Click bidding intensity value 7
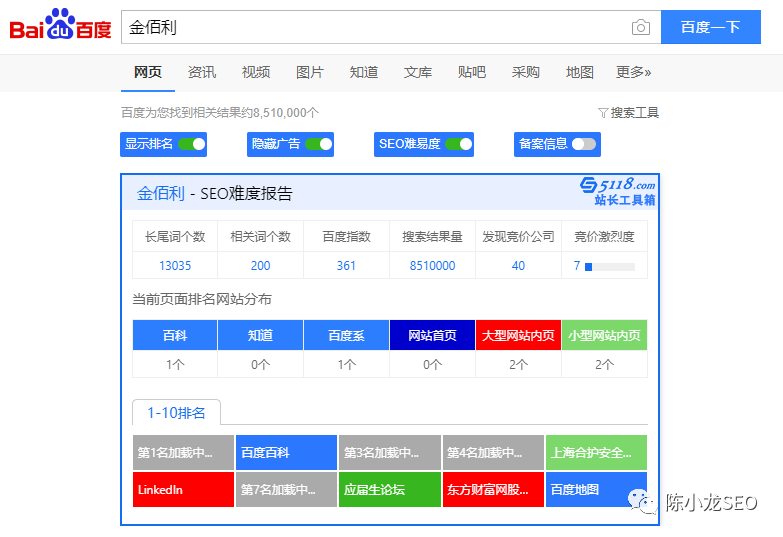The height and width of the screenshot is (537, 783). click(x=577, y=266)
